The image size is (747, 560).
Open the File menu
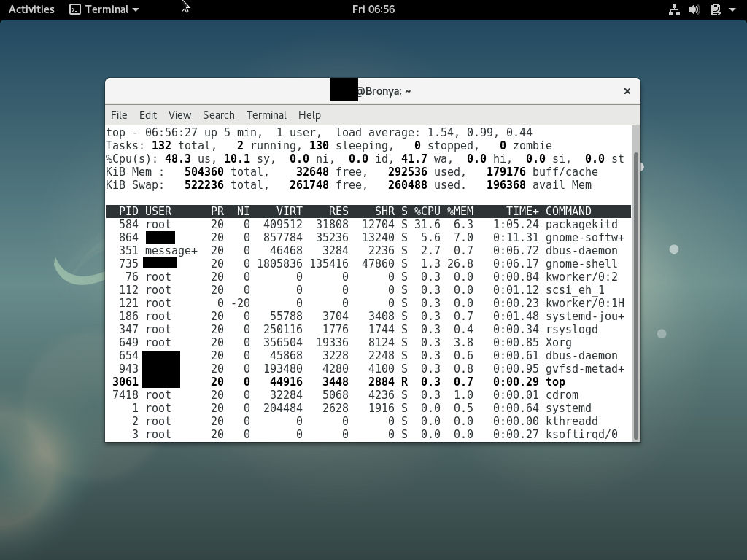[119, 114]
